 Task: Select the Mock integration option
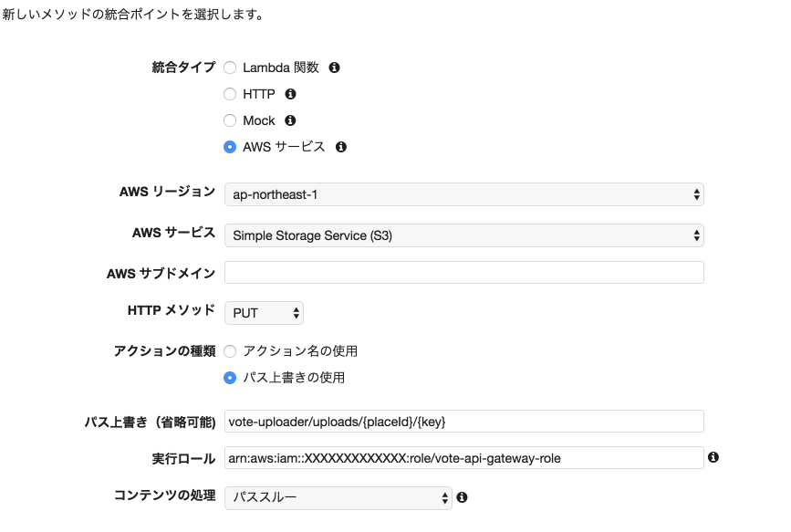pos(230,120)
